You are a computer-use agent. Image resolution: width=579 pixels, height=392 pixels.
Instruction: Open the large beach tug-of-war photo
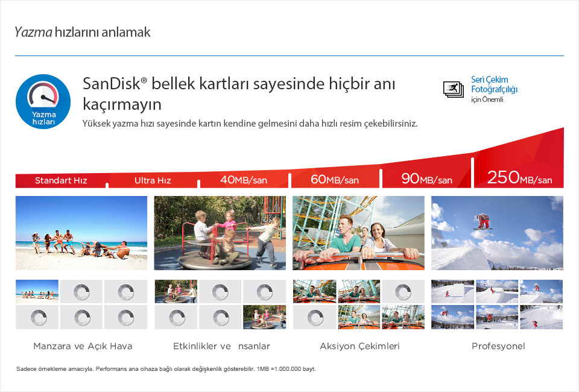pyautogui.click(x=81, y=233)
